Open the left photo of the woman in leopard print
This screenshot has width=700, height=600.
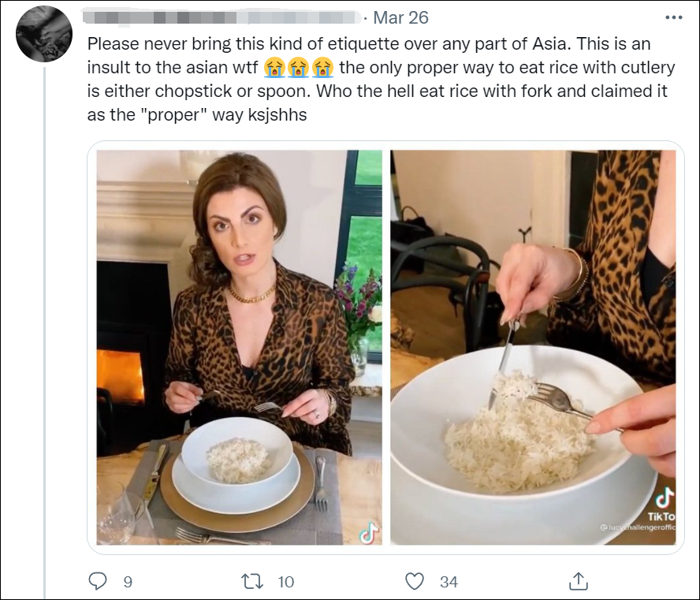(239, 347)
